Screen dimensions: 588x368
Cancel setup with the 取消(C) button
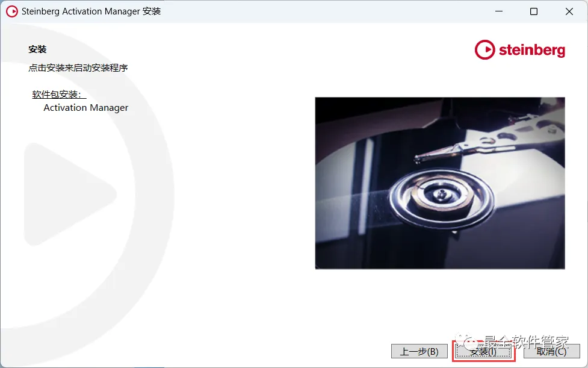tap(552, 352)
